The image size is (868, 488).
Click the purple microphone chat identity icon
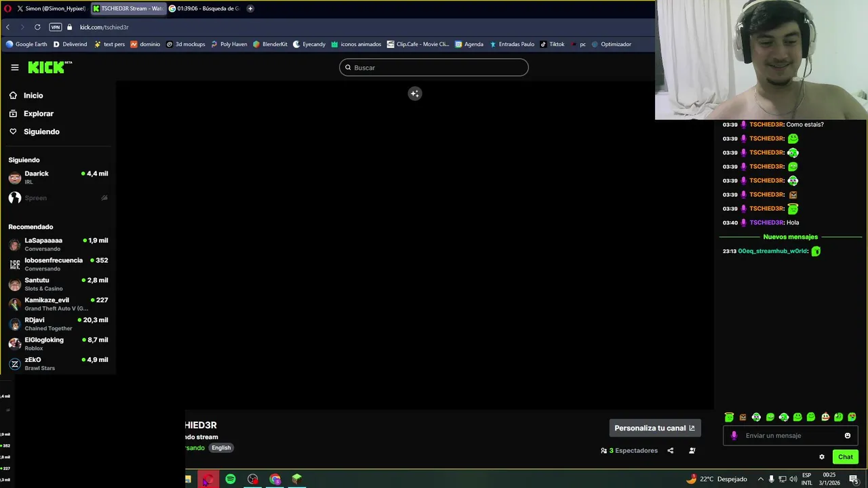click(734, 436)
